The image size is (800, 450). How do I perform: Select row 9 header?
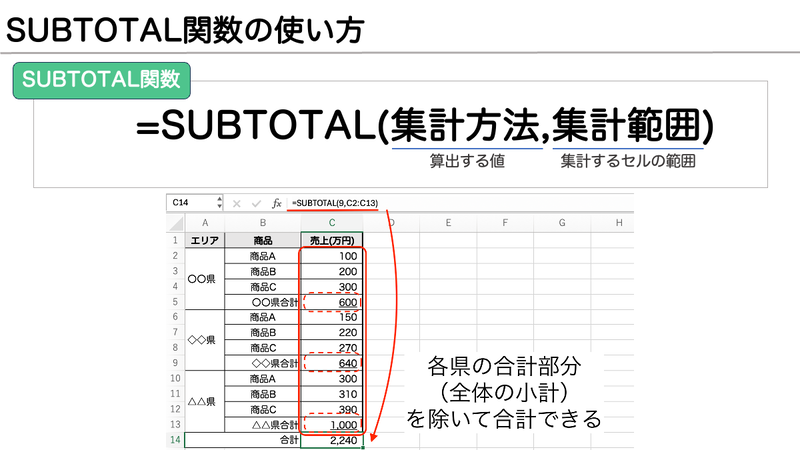tap(176, 363)
